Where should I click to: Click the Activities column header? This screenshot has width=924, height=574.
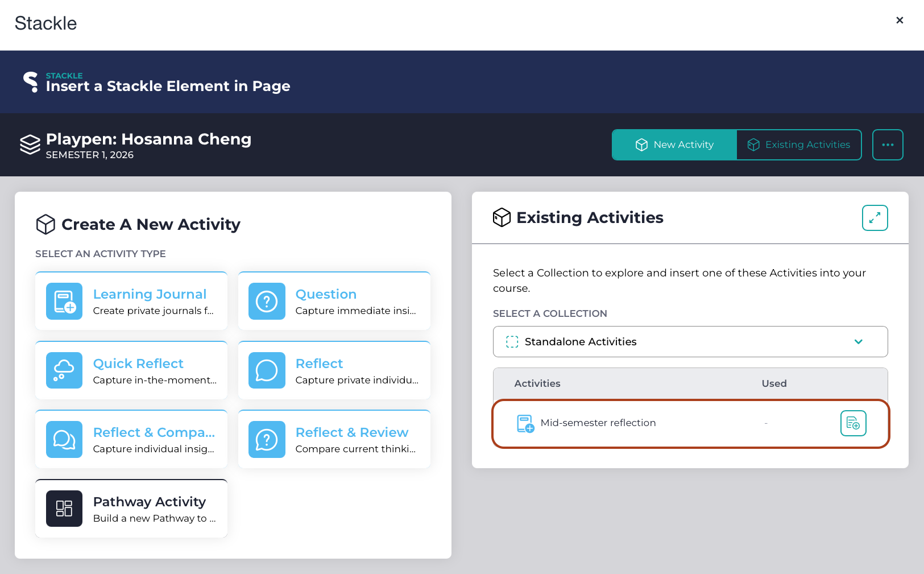click(537, 383)
